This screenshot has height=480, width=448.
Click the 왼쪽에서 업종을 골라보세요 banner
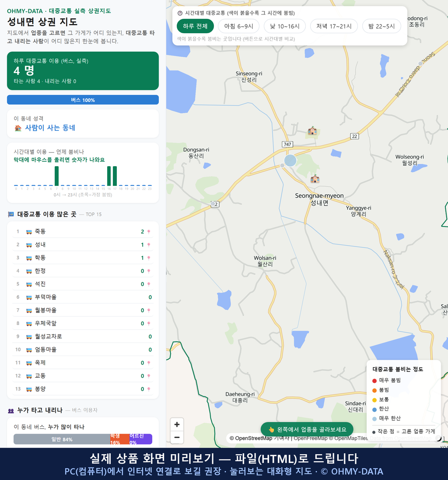pos(307,429)
